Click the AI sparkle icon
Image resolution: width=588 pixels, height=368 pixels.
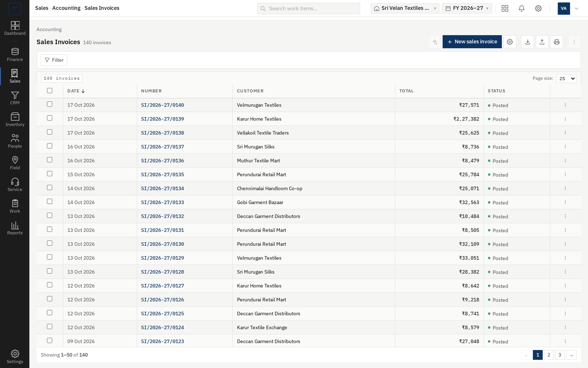tap(435, 42)
